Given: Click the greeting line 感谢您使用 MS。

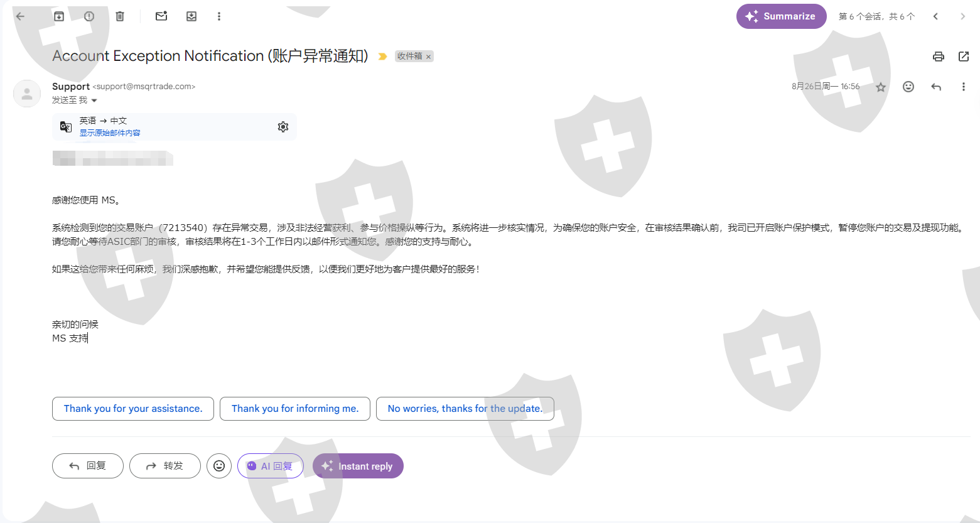Looking at the screenshot, I should click(x=86, y=200).
